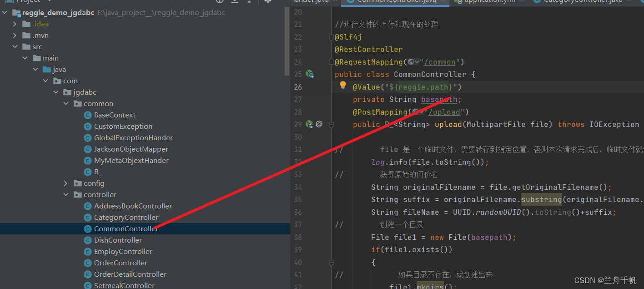The image size is (644, 289).
Task: Collapse the jgdabc package
Action: [55, 92]
